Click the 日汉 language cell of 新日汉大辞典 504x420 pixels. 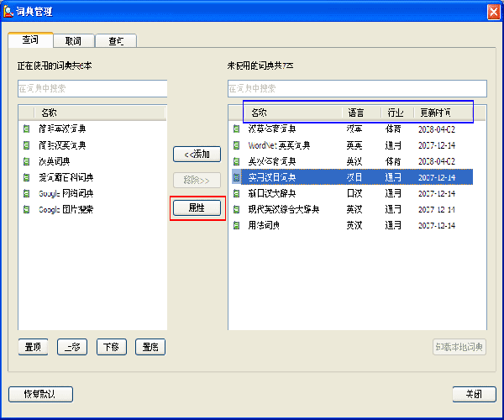click(354, 193)
